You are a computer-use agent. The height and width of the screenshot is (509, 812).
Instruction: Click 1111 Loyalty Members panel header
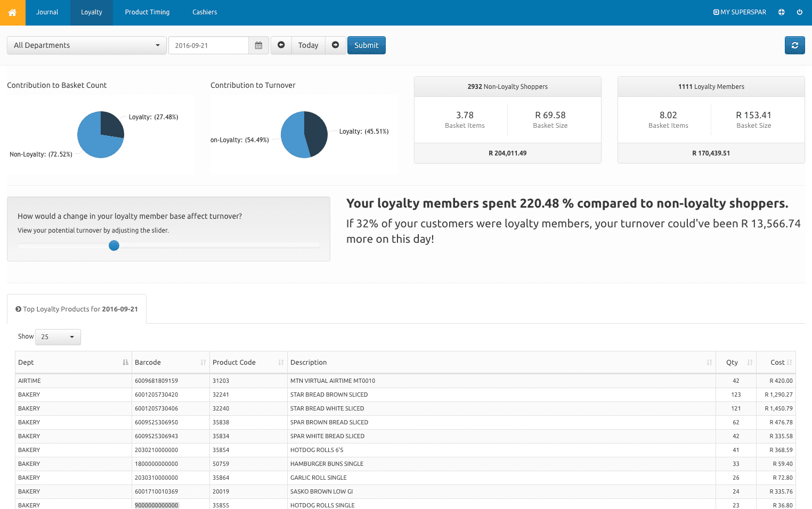(711, 87)
